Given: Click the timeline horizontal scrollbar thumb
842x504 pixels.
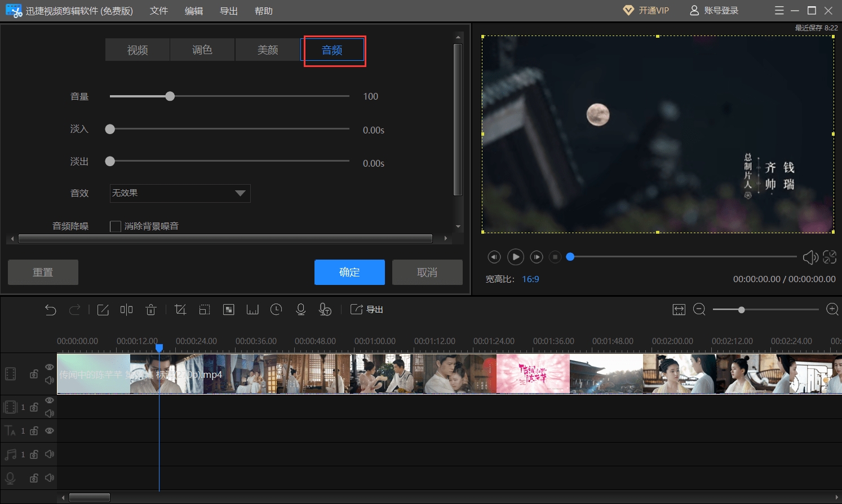Looking at the screenshot, I should point(89,497).
